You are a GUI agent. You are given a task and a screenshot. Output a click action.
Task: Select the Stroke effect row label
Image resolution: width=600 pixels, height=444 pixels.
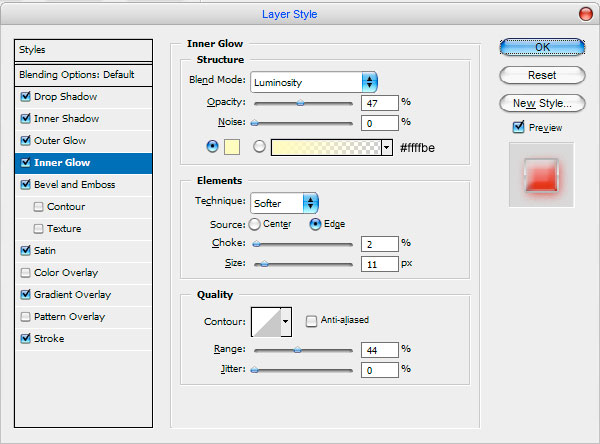point(49,338)
